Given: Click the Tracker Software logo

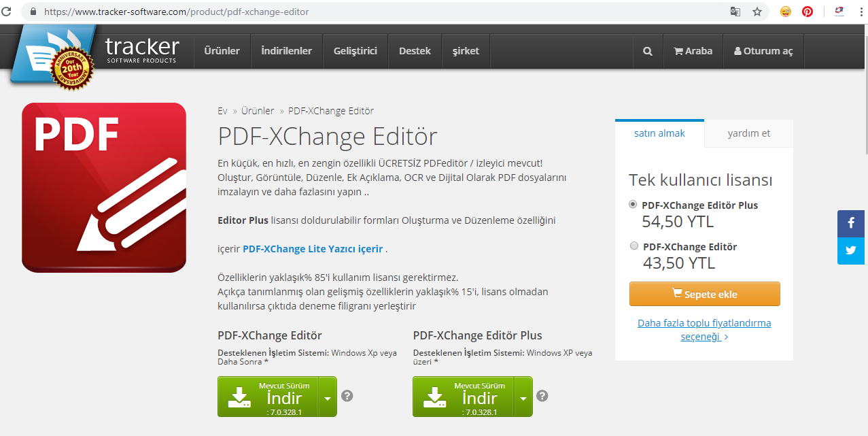Looking at the screenshot, I should point(142,50).
